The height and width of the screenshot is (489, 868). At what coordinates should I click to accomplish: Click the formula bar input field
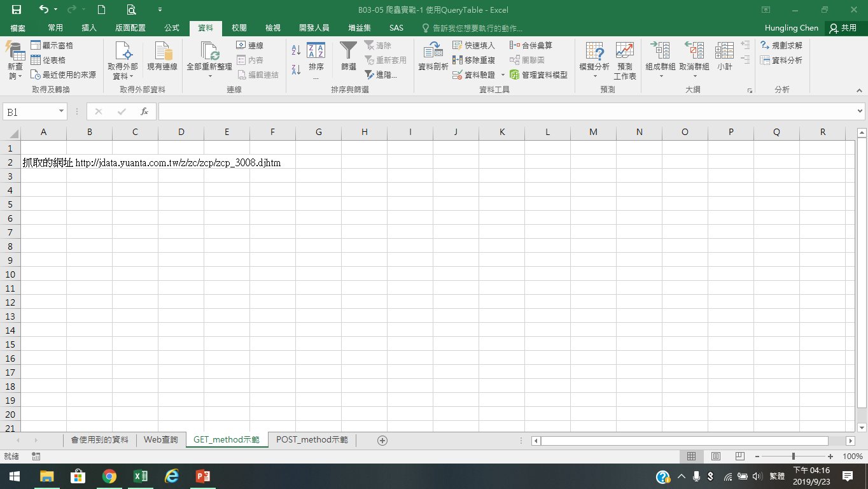(506, 111)
